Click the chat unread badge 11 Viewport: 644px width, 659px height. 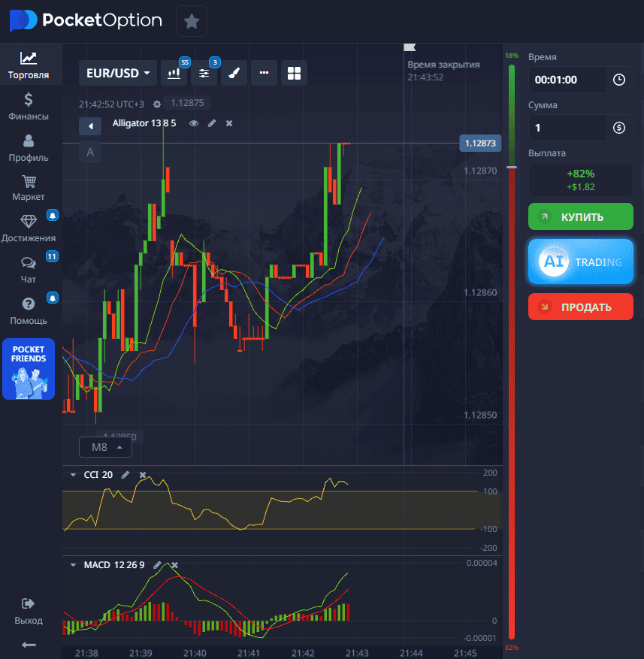[52, 256]
